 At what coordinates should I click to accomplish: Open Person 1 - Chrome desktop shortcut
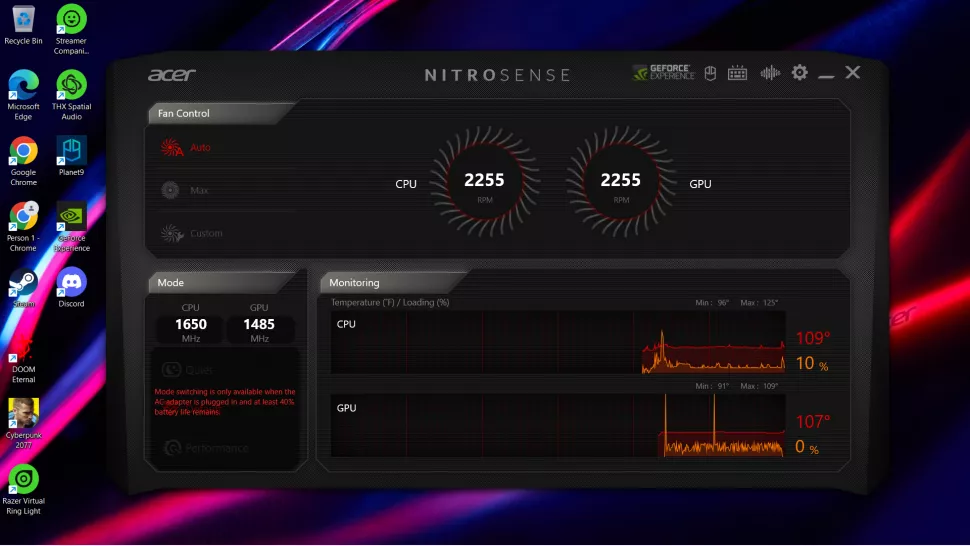point(24,227)
